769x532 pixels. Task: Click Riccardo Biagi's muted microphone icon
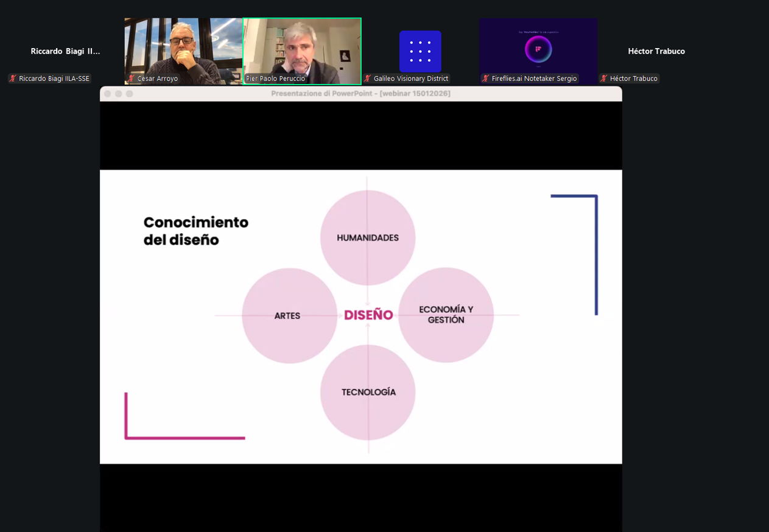pyautogui.click(x=13, y=79)
